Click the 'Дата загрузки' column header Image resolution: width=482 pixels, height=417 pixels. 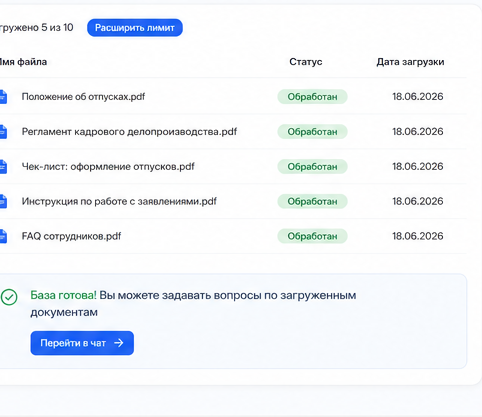(x=410, y=62)
